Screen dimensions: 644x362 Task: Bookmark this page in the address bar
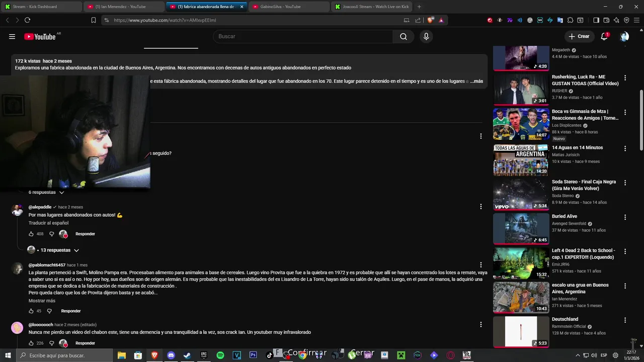coord(94,20)
